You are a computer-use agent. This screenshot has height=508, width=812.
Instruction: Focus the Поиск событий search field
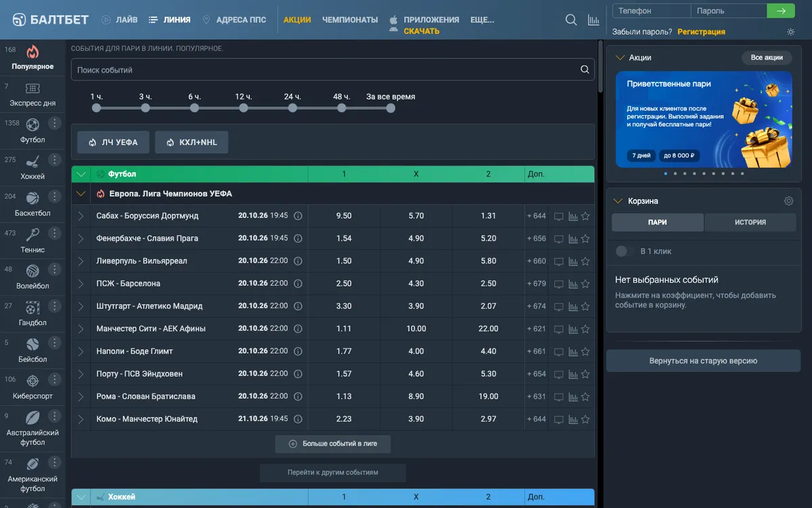[333, 70]
